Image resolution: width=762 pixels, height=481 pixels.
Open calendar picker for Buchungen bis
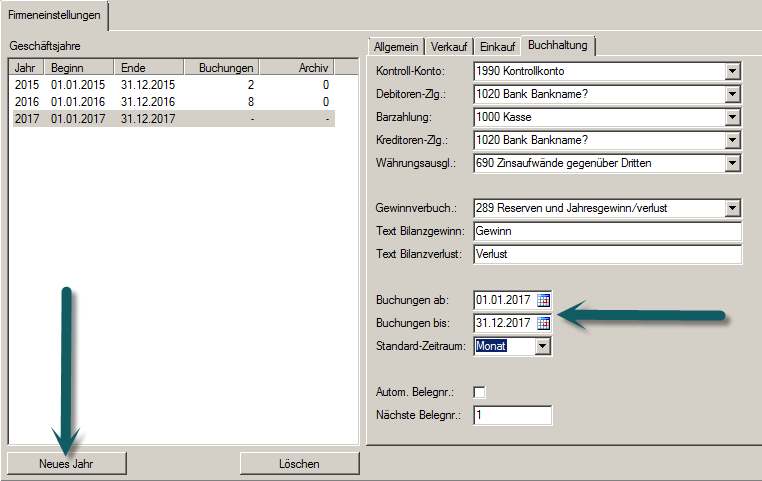544,323
